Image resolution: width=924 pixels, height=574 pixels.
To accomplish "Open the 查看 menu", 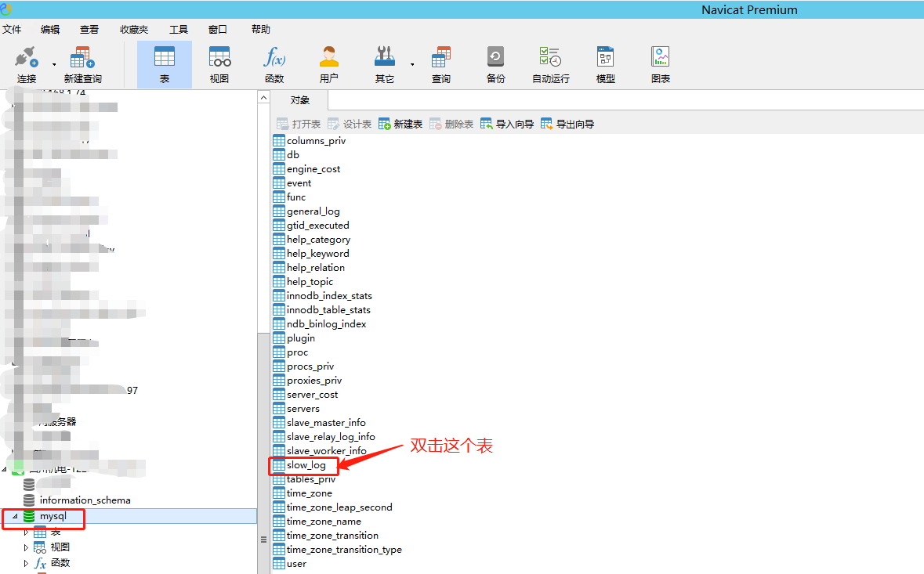I will point(89,30).
